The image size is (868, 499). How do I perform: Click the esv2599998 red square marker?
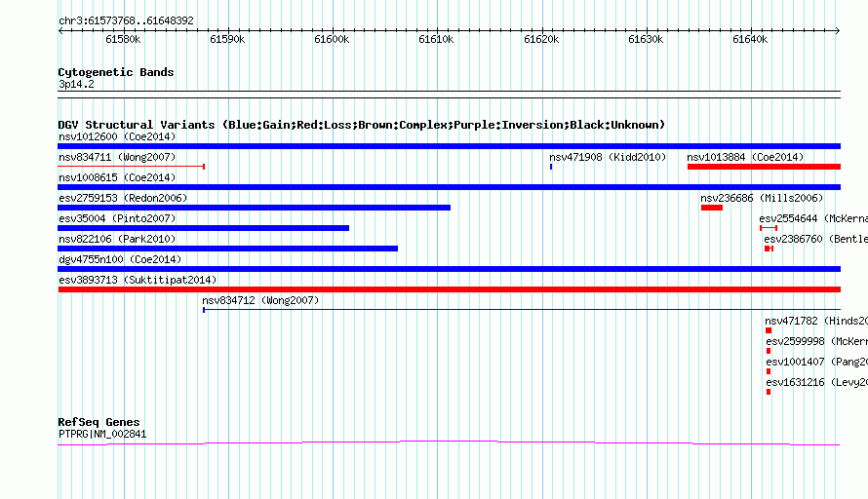[769, 351]
